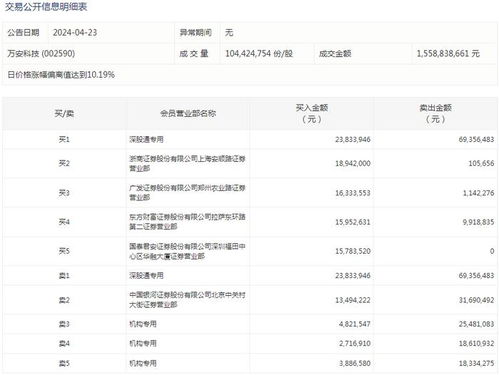The height and width of the screenshot is (375, 499).
Task: Click the date value 2024-04-23
Action: point(75,33)
